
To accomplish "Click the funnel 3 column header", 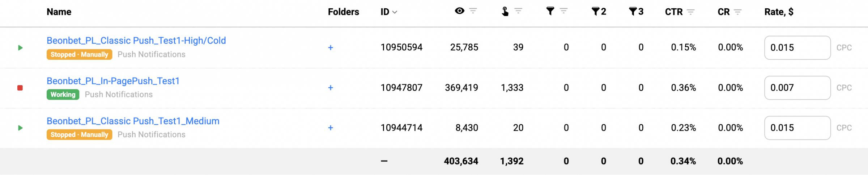I will click(x=636, y=12).
